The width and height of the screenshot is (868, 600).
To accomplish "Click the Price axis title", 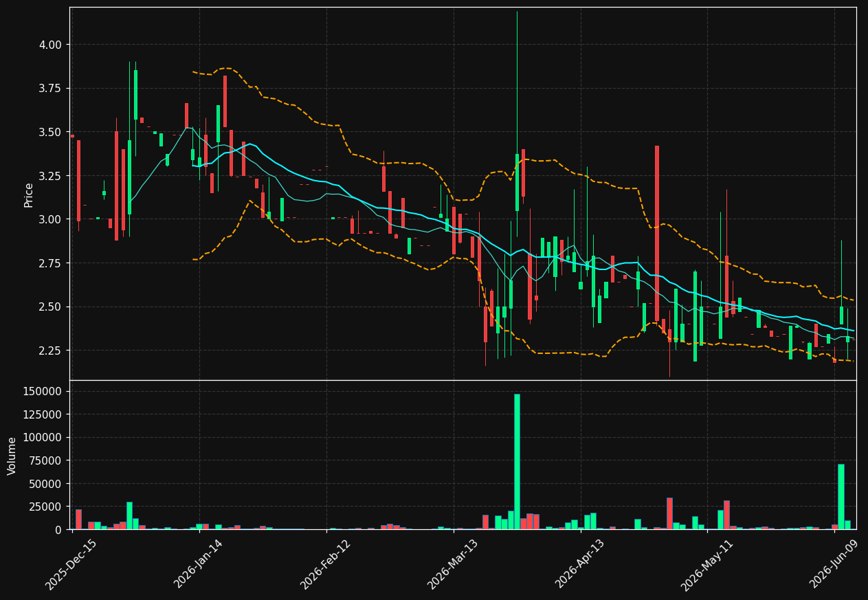I will (x=29, y=195).
